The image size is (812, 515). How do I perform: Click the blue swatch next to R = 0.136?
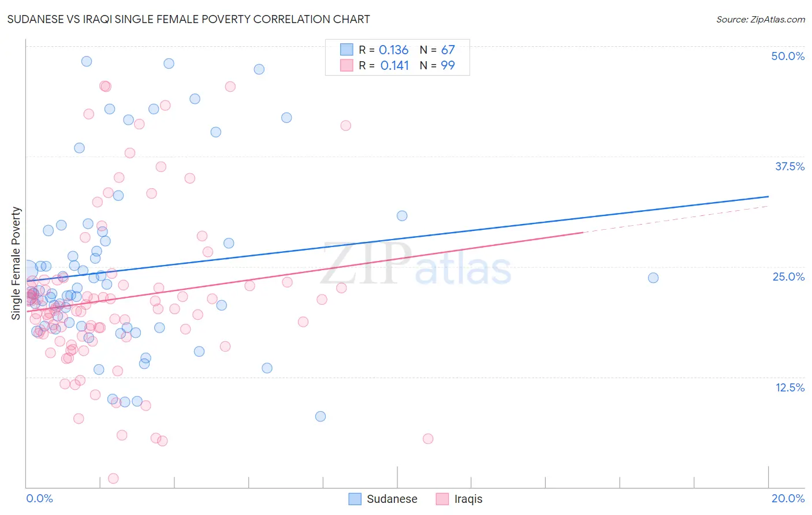(347, 50)
